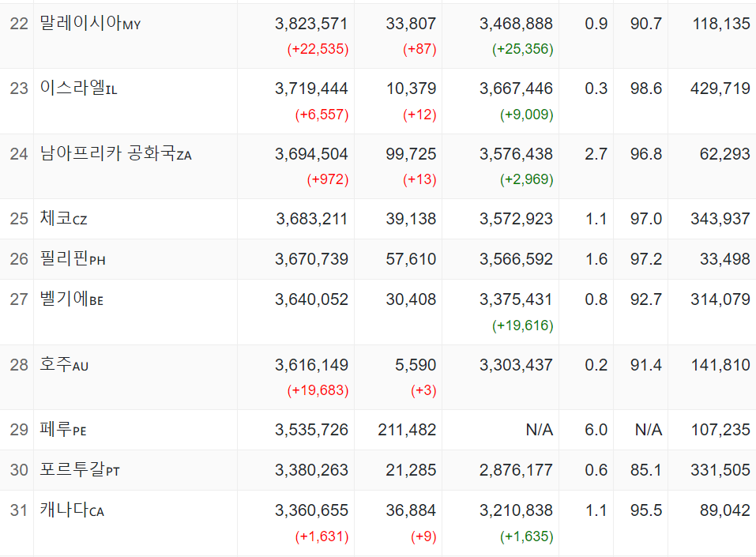
Task: Click the recovery rate 85.1
Action: tap(646, 471)
